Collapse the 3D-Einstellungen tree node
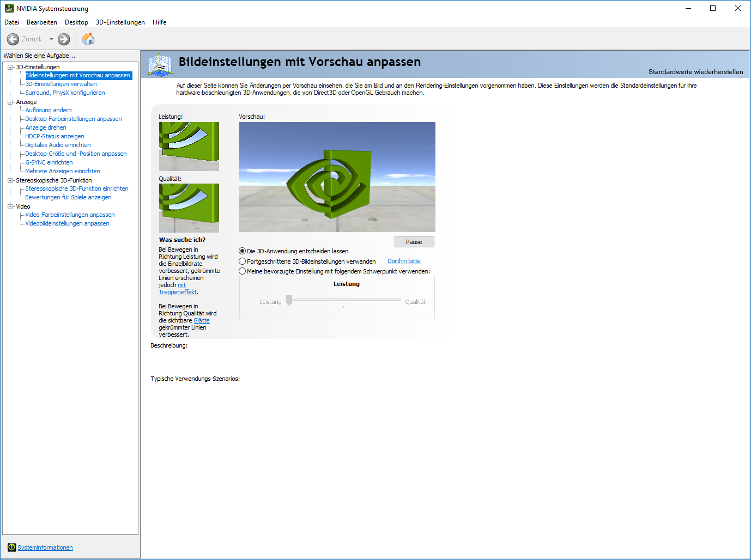Viewport: 751px width, 560px height. [x=10, y=67]
